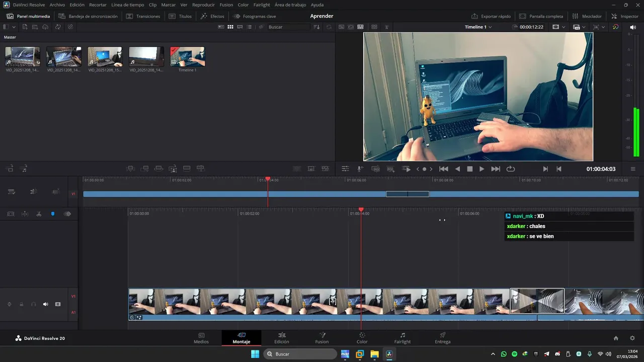Viewport: 644px width, 362px height.
Task: Open the Línea de tiempo menu
Action: 128,5
